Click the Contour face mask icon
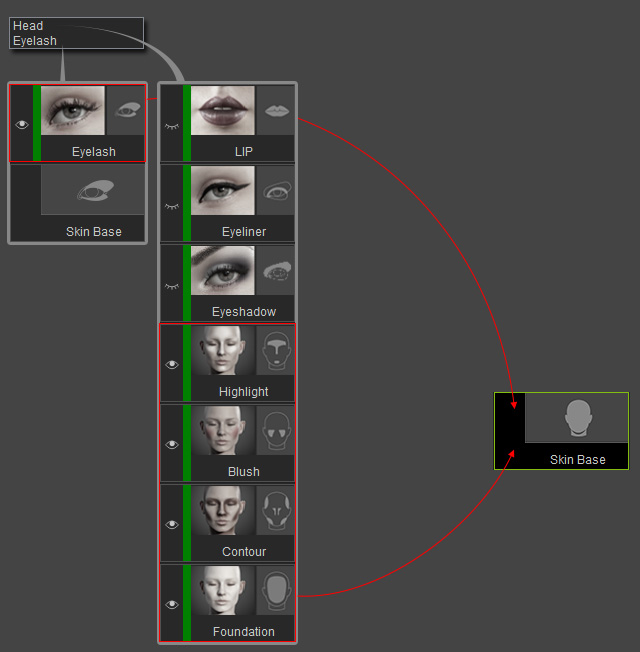640x652 pixels. [x=276, y=511]
